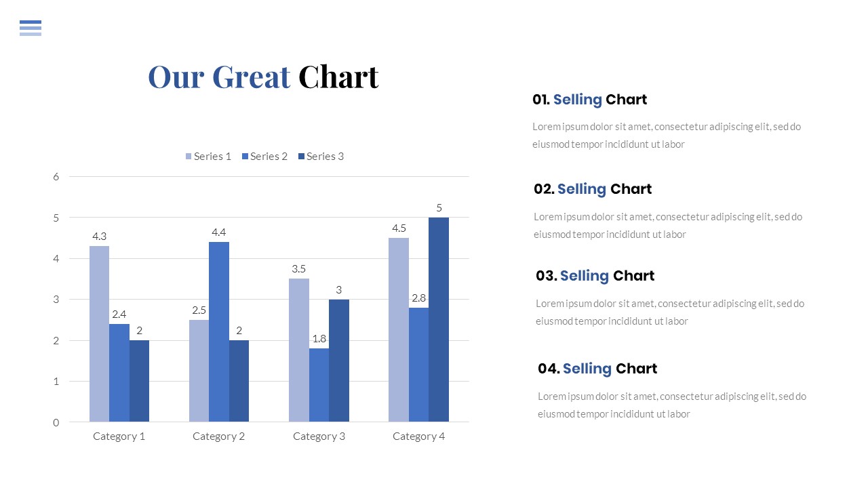Click the Series 3 legend color swatch
This screenshot has height=488, width=868.
coord(301,157)
